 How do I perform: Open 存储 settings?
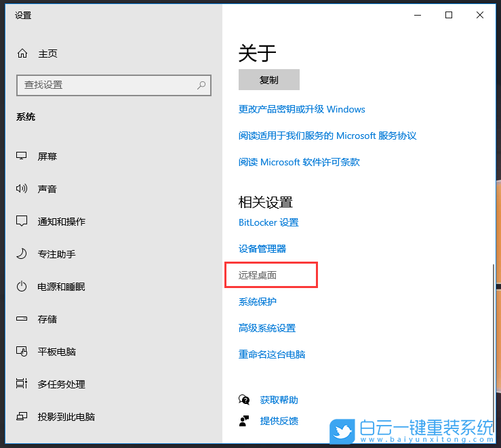47,319
